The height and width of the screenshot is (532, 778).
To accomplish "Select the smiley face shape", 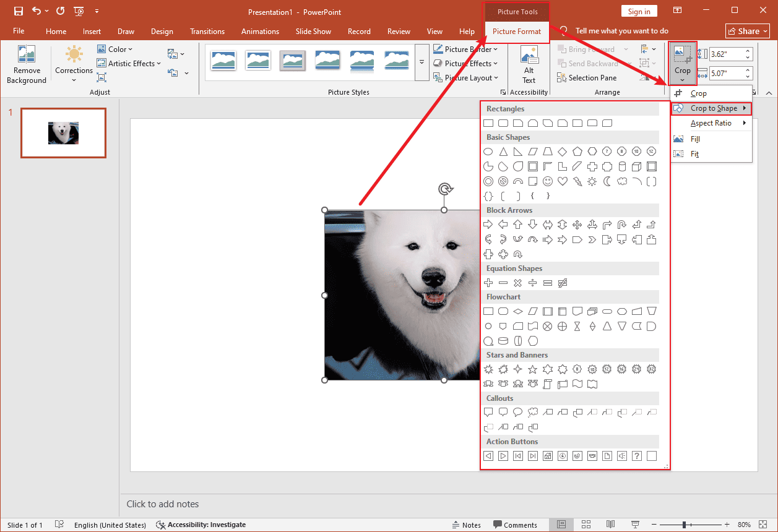I will click(548, 181).
